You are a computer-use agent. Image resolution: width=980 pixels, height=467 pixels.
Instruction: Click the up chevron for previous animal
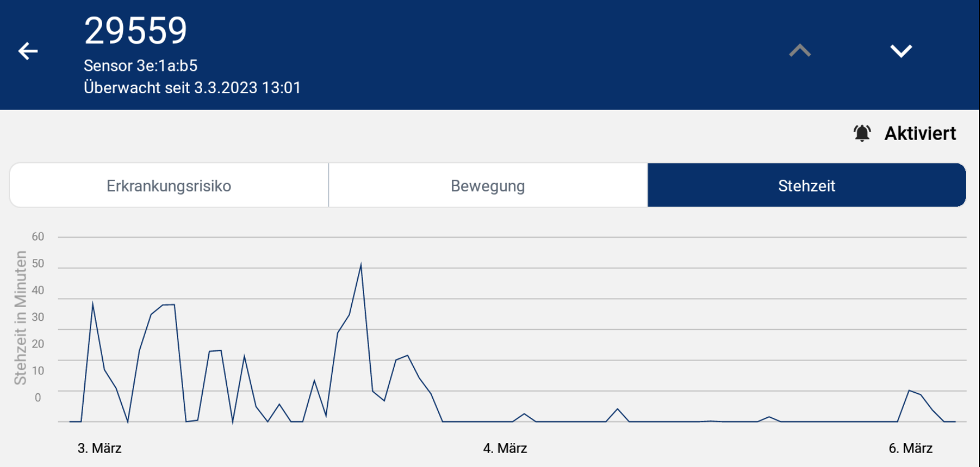point(800,51)
